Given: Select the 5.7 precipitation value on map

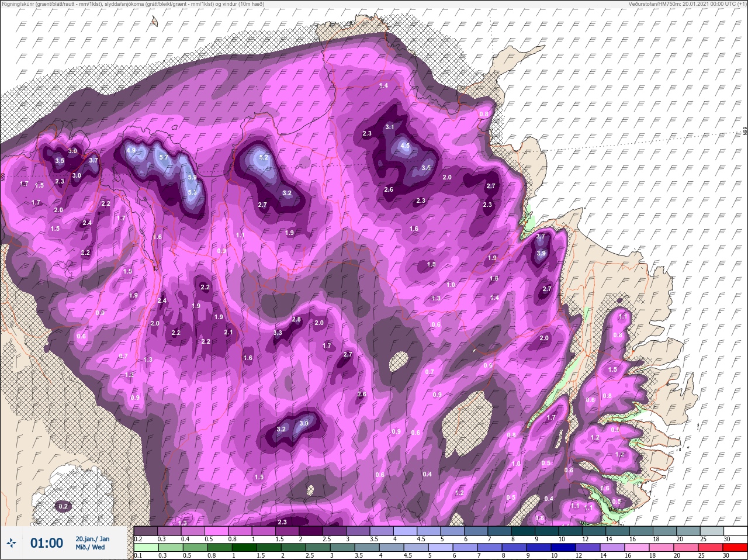Looking at the screenshot, I should [x=164, y=157].
